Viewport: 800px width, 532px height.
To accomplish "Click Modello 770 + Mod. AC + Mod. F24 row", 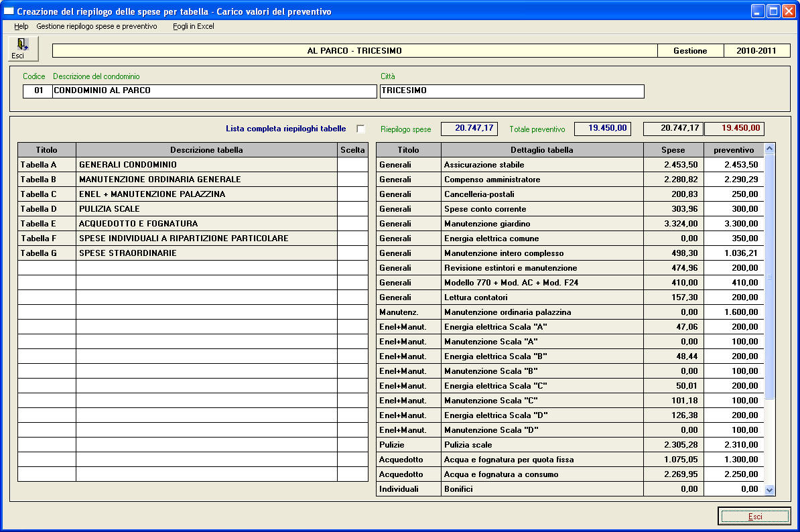I will [570, 283].
